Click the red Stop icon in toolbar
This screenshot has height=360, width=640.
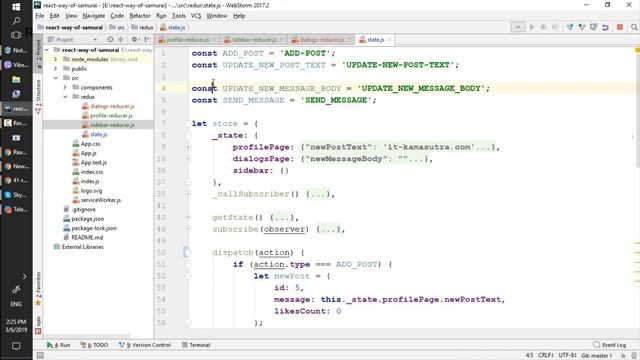[620, 27]
